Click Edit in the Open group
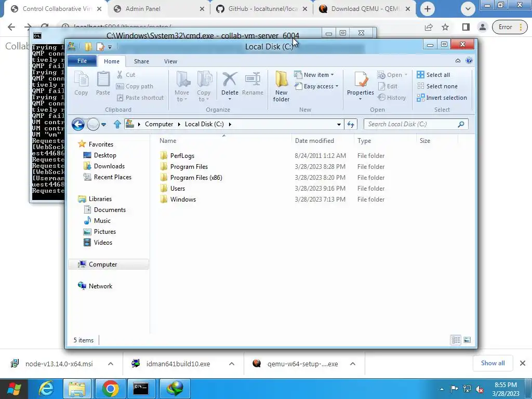Viewport: 532px width, 399px height. [388, 86]
